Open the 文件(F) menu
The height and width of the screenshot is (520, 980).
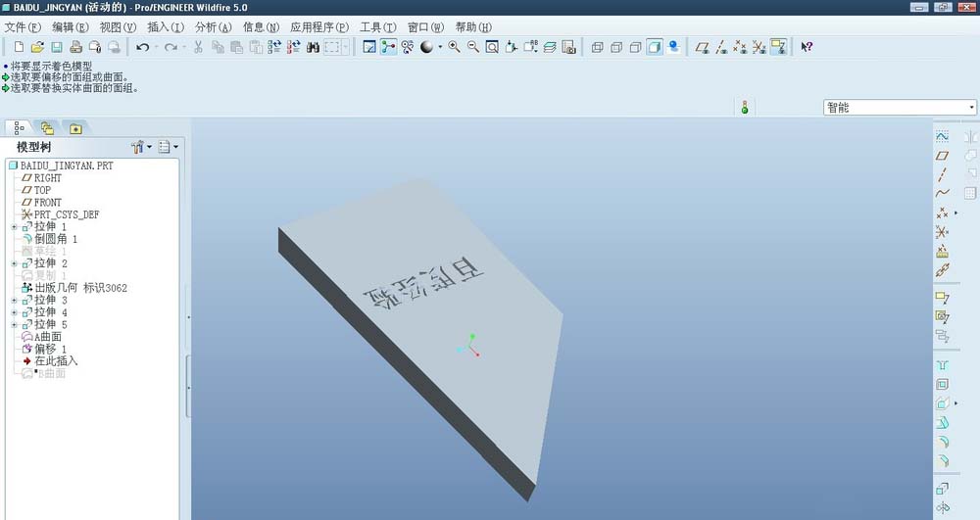pos(23,27)
